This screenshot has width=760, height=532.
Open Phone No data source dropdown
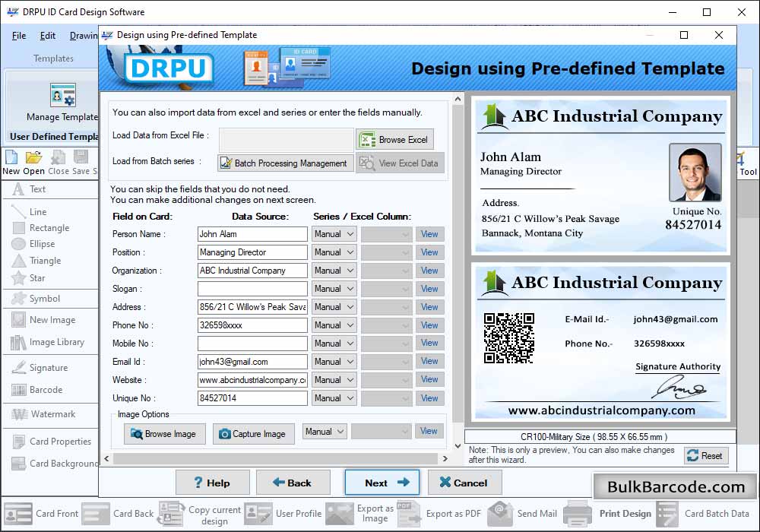point(334,325)
